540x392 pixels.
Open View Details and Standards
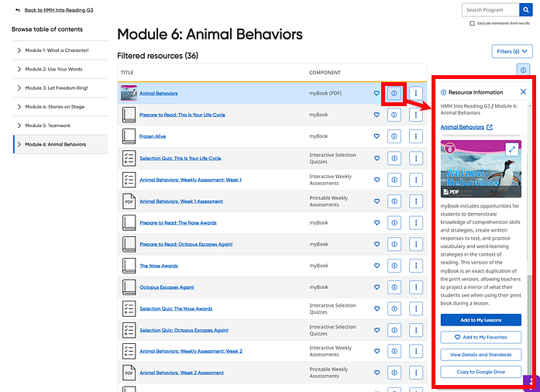[481, 355]
